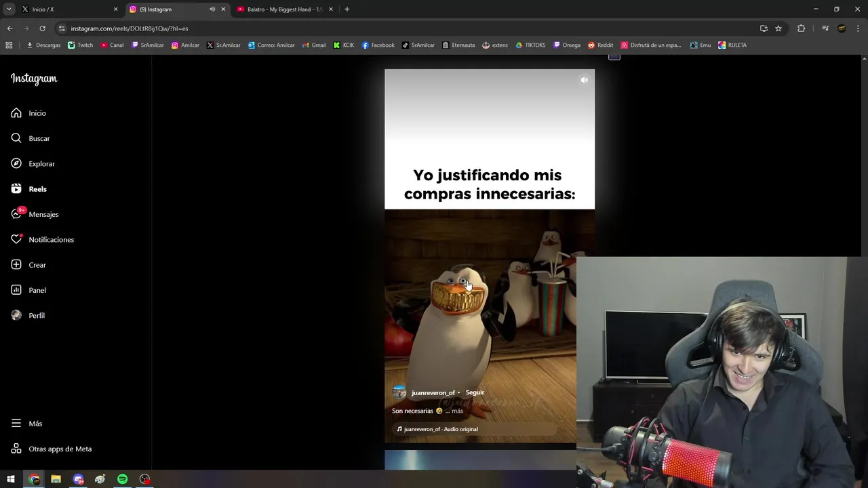Viewport: 868px width, 488px height.
Task: Open Spotify from taskbar
Action: pos(122,479)
